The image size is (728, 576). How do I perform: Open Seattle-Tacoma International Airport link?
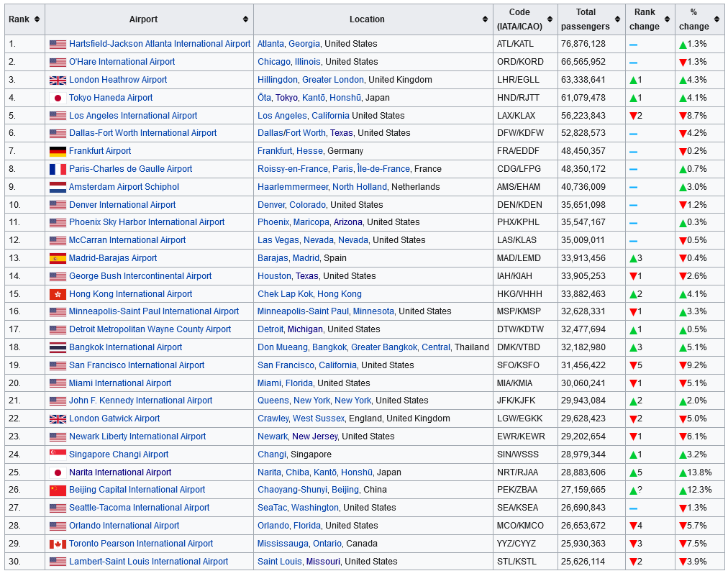click(x=140, y=507)
